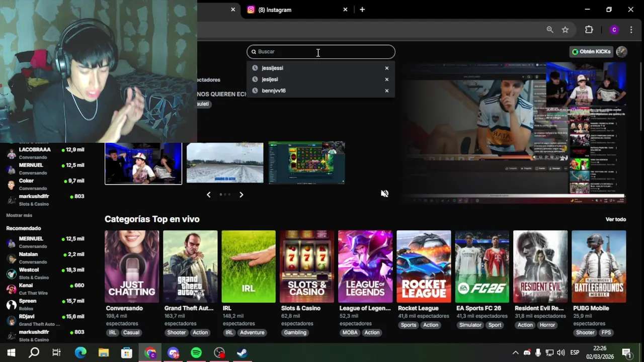
Task: Open a new browser tab
Action: (x=362, y=10)
